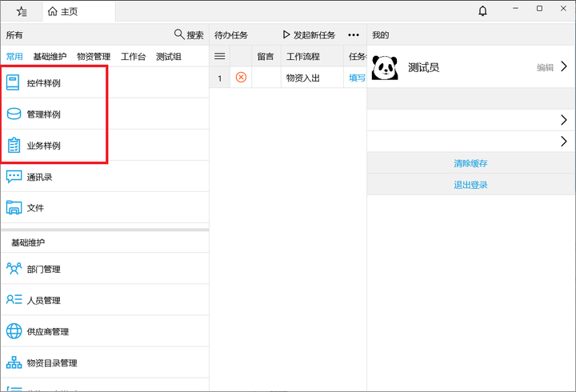This screenshot has width=576, height=392.
Task: Click the favorites star list icon
Action: click(22, 11)
